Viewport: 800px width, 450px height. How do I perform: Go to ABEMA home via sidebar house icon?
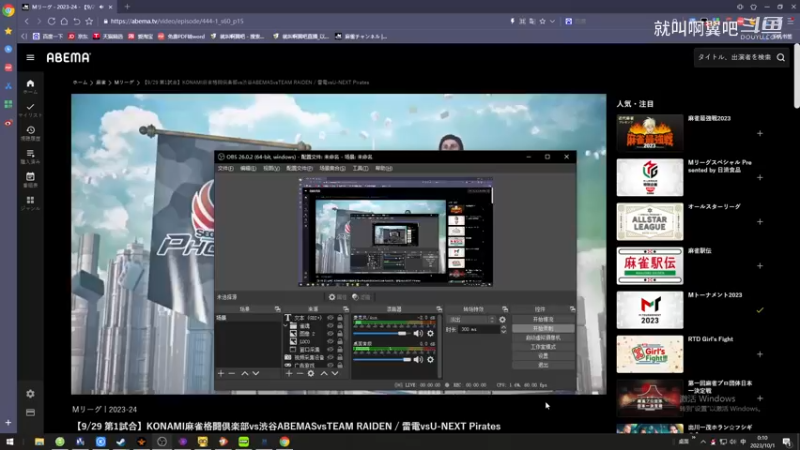(30, 83)
